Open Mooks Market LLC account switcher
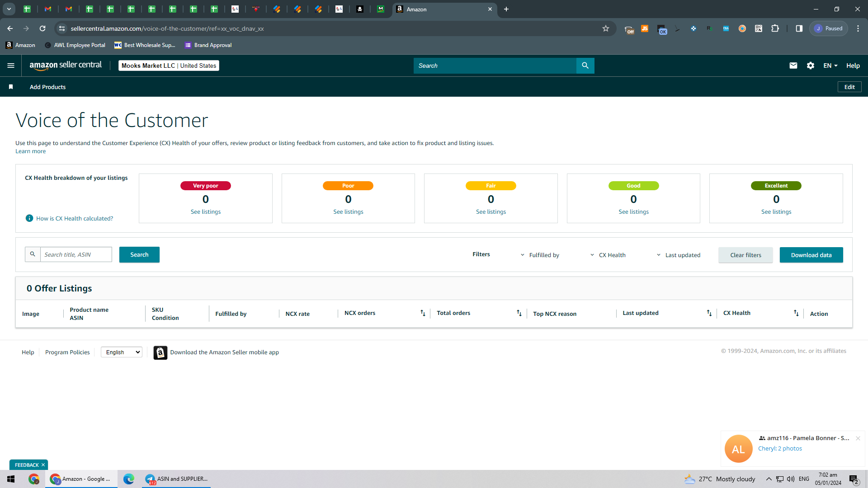Screen dimensions: 868x488 coord(169,66)
